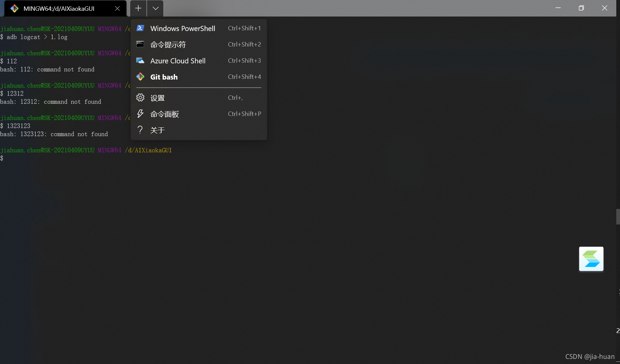Minimize the terminal window
This screenshot has height=364, width=620.
click(x=558, y=8)
